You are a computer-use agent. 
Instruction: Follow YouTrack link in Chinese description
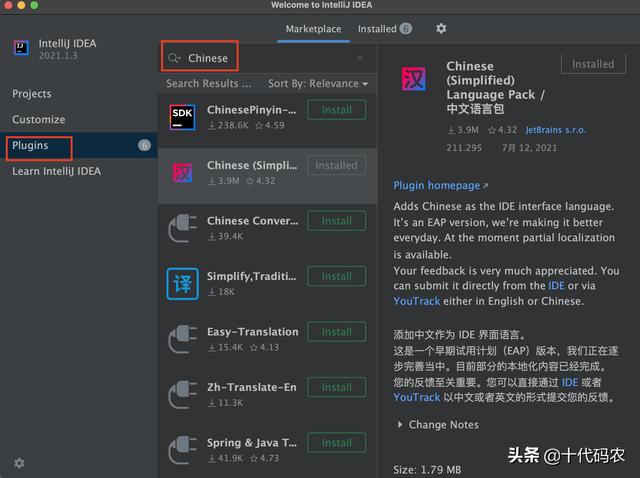pyautogui.click(x=417, y=397)
